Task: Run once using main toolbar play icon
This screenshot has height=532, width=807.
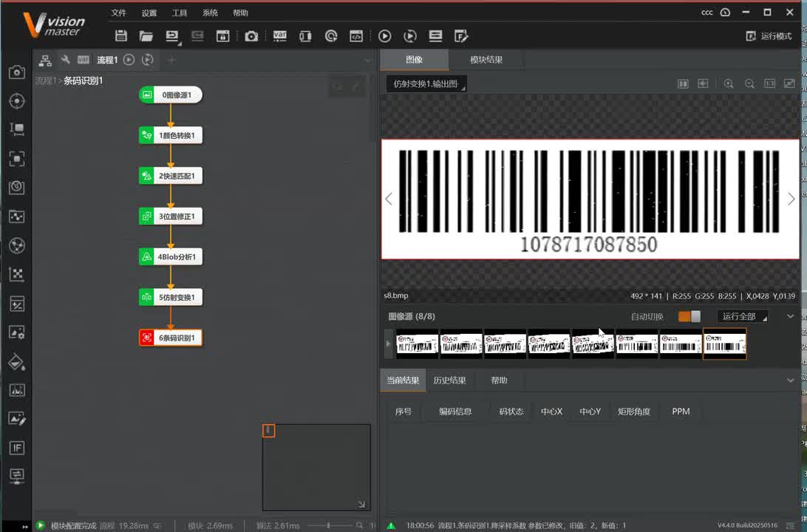Action: point(384,36)
